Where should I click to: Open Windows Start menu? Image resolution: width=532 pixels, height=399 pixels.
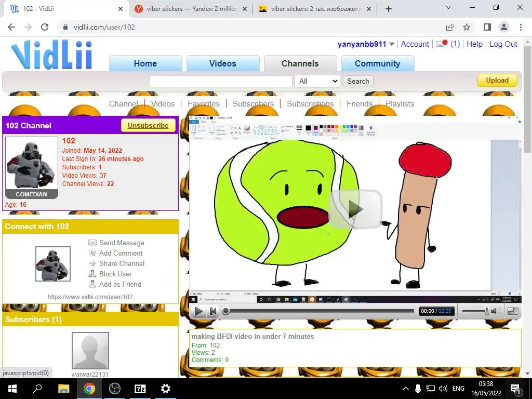click(12, 389)
